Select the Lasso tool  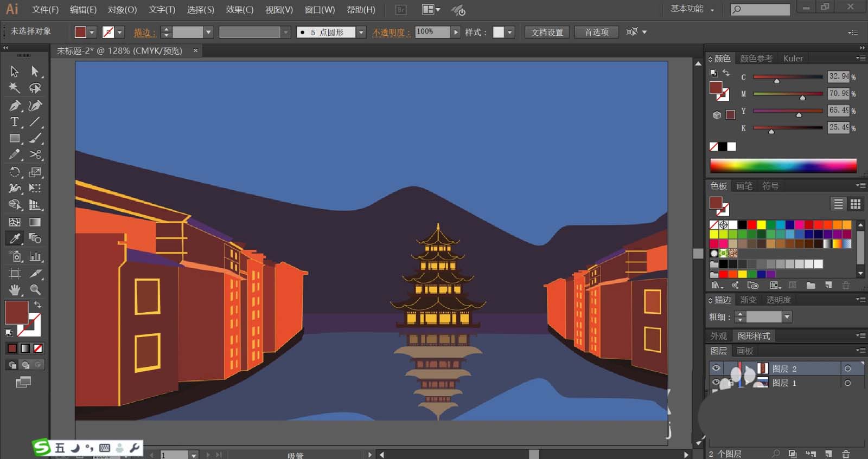click(x=35, y=88)
